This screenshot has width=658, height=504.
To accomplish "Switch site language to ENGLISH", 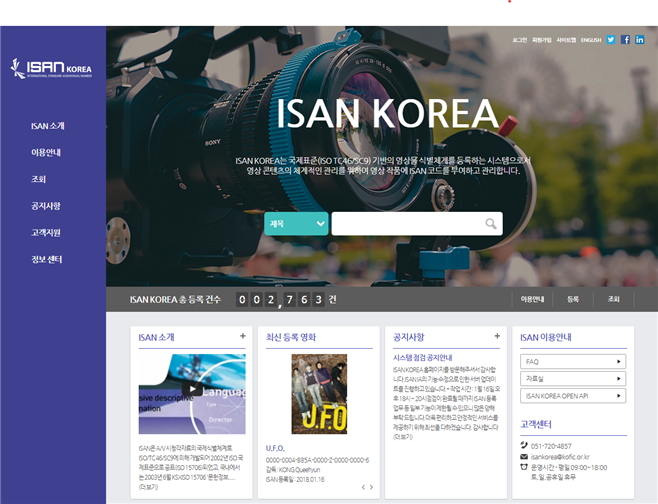I will pos(591,40).
